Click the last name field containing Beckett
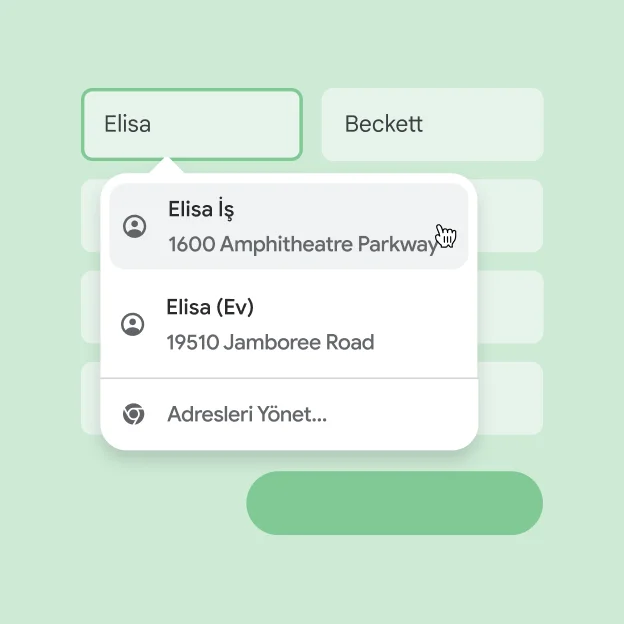This screenshot has width=624, height=624. coord(432,124)
